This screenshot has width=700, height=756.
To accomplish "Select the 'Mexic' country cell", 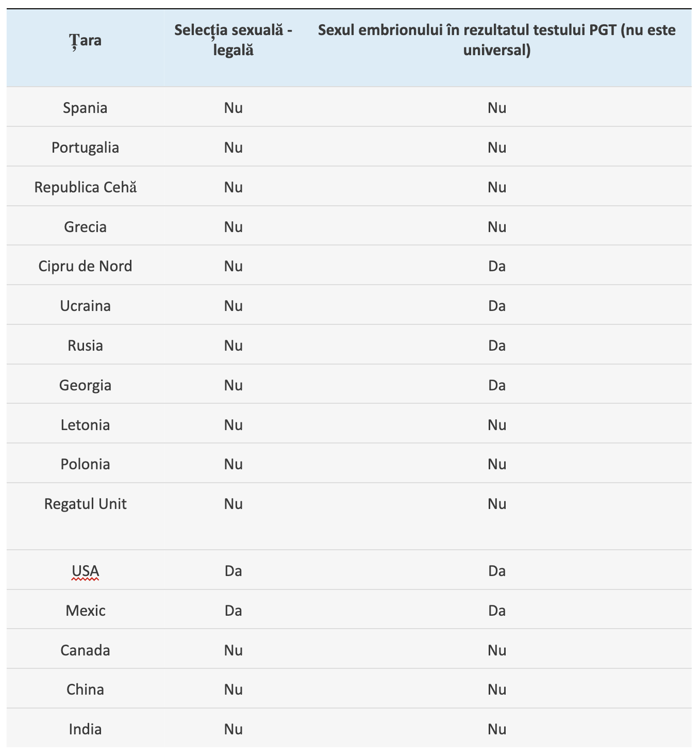I will pos(86,611).
